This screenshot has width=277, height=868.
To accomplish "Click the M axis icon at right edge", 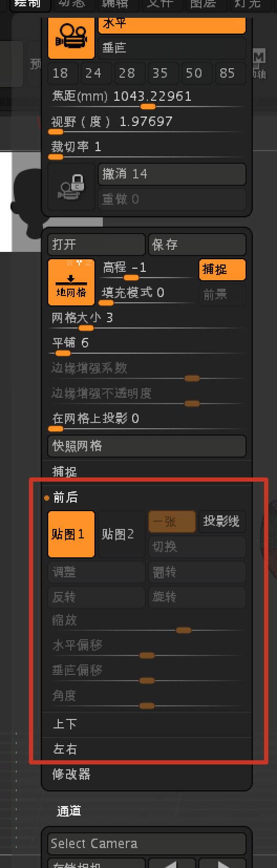I will 259,63.
